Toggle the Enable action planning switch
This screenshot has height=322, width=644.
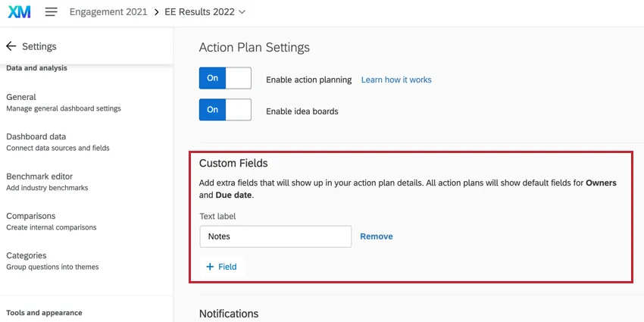point(225,79)
